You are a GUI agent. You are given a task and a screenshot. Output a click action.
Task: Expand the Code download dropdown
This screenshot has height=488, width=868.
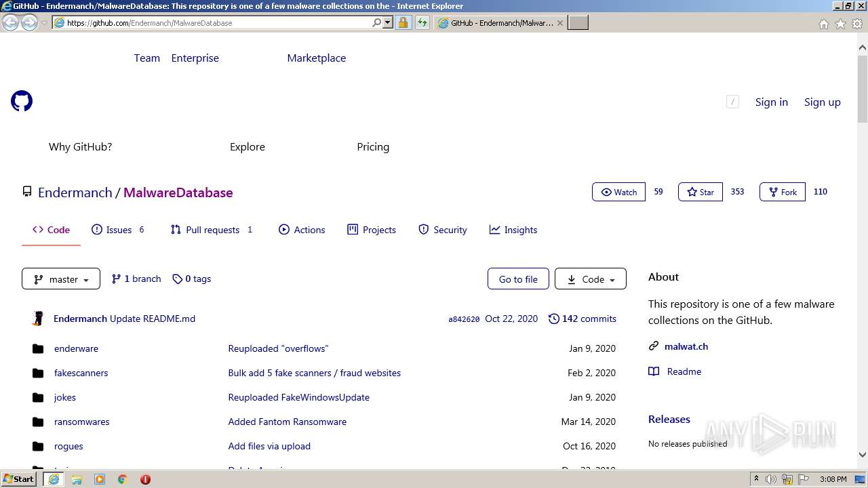click(591, 279)
